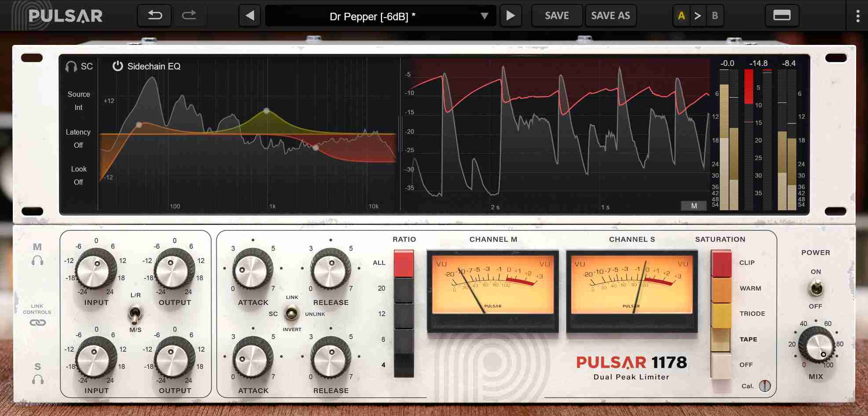The image size is (868, 416).
Task: Click the window resize icon top right
Action: coord(782,15)
